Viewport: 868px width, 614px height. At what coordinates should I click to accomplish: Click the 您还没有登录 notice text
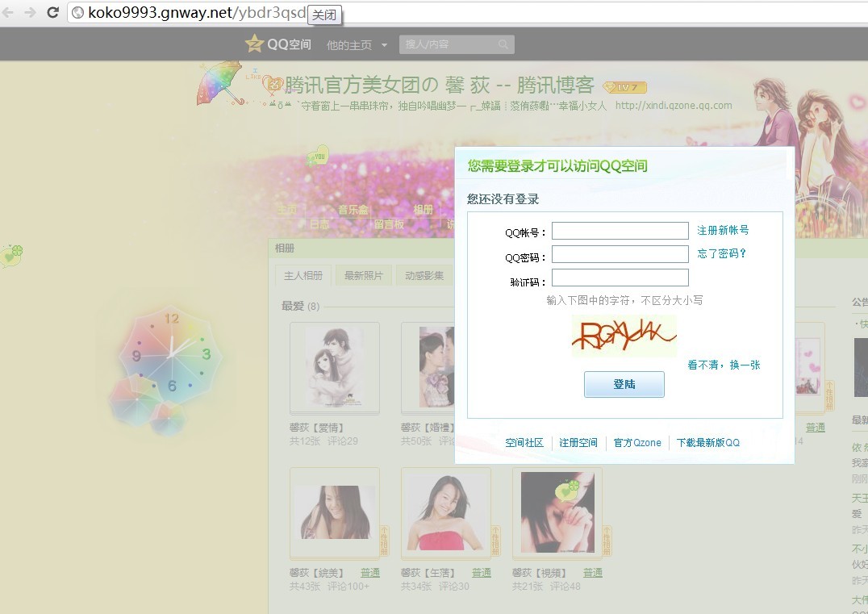[503, 198]
